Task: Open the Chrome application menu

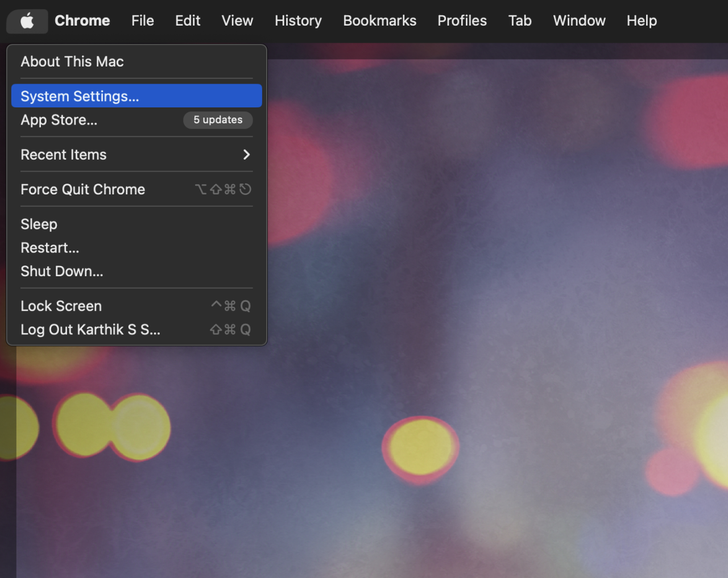Action: [82, 20]
